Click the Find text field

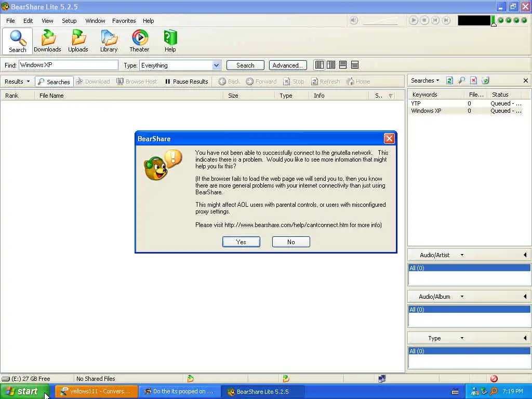[69, 65]
